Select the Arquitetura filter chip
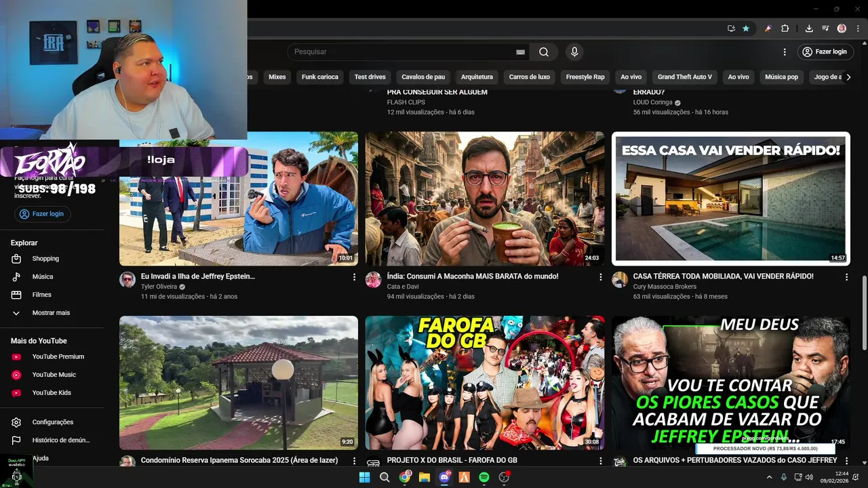 click(x=477, y=77)
